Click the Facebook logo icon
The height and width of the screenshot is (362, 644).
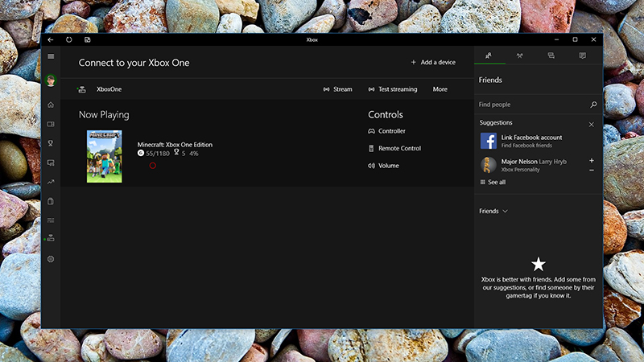489,141
